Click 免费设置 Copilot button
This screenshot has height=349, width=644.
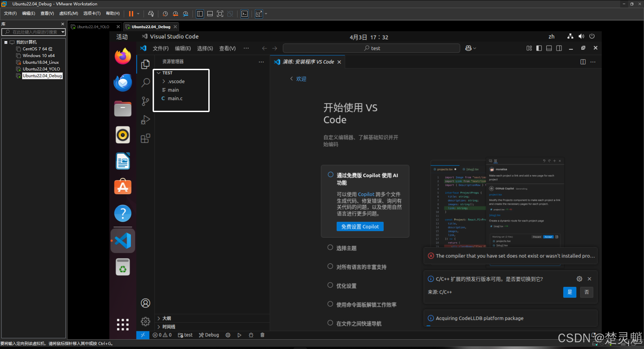pyautogui.click(x=360, y=227)
